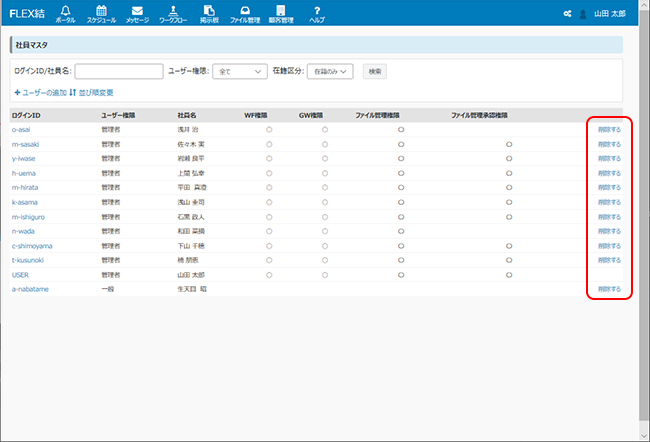This screenshot has height=442, width=650.
Task: Open the スケジュール calendar icon
Action: coord(102,14)
